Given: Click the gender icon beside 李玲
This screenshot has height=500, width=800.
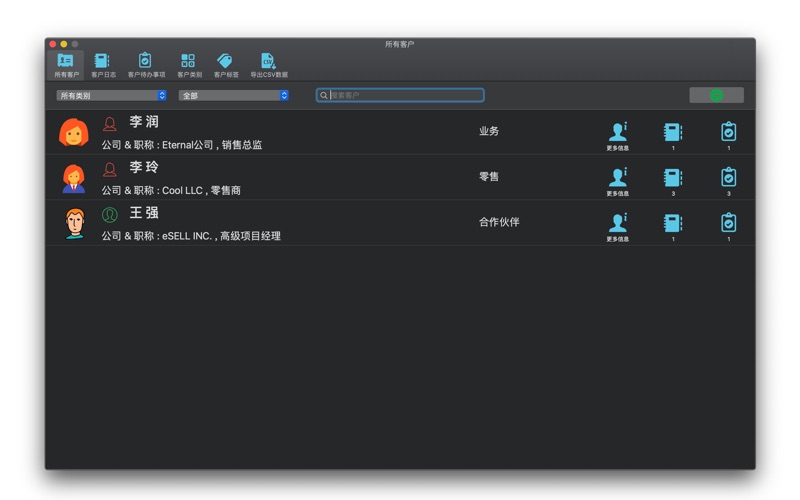Looking at the screenshot, I should pos(110,169).
